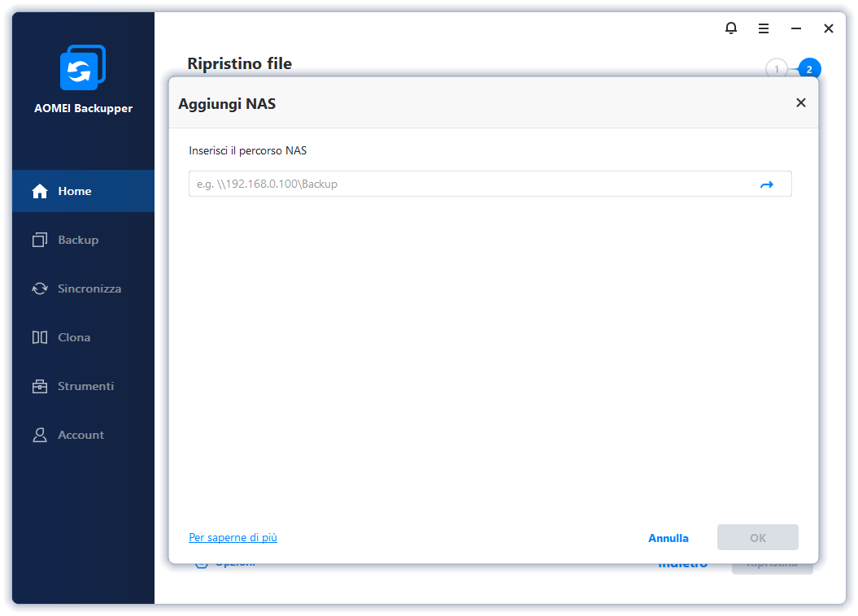Click the Home house icon in sidebar

[x=39, y=191]
